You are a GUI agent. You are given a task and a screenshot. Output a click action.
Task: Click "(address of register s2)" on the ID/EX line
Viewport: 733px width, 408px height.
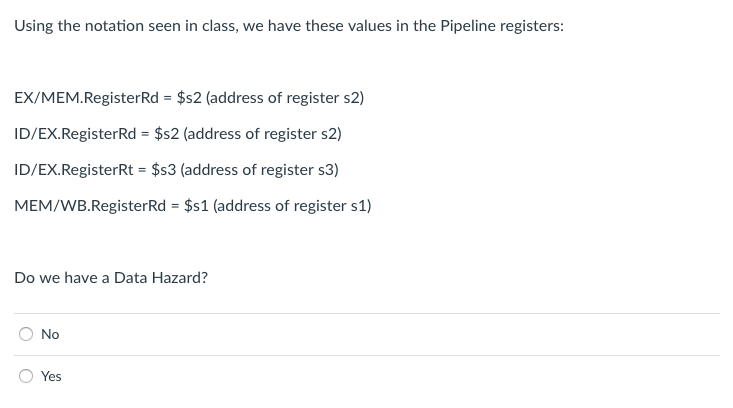click(x=263, y=134)
